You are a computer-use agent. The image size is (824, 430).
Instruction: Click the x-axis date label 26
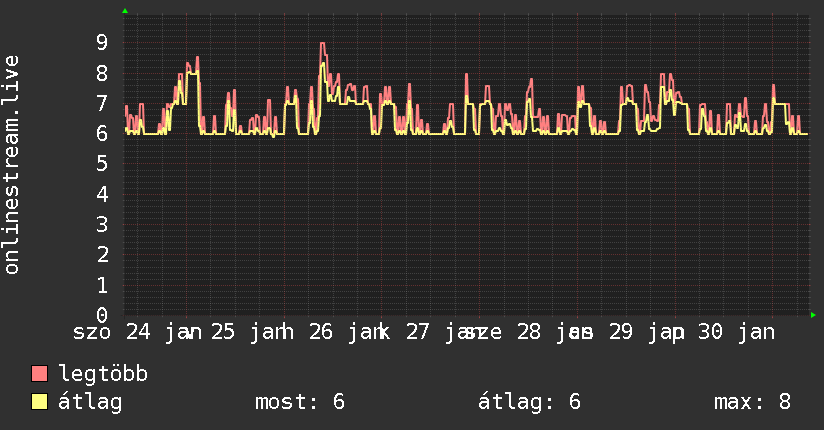tap(321, 332)
